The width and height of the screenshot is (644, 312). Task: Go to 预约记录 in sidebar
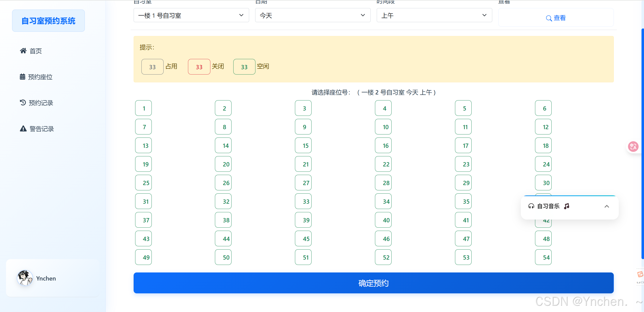coord(41,103)
